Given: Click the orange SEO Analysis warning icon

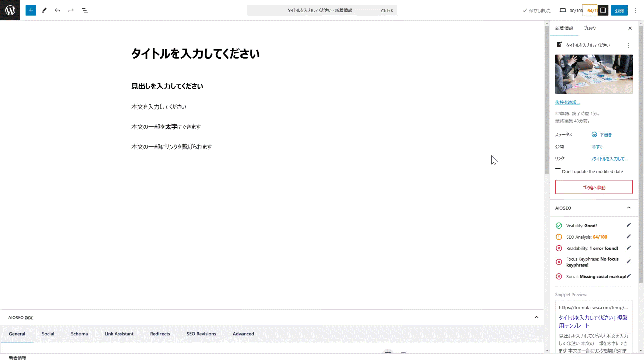Looking at the screenshot, I should [559, 237].
